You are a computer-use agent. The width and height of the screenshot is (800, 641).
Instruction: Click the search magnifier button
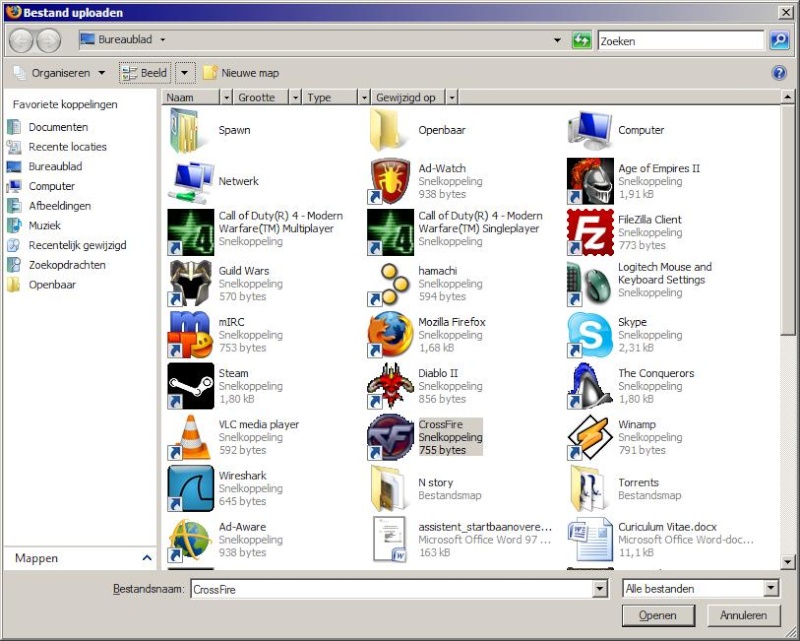tap(779, 40)
